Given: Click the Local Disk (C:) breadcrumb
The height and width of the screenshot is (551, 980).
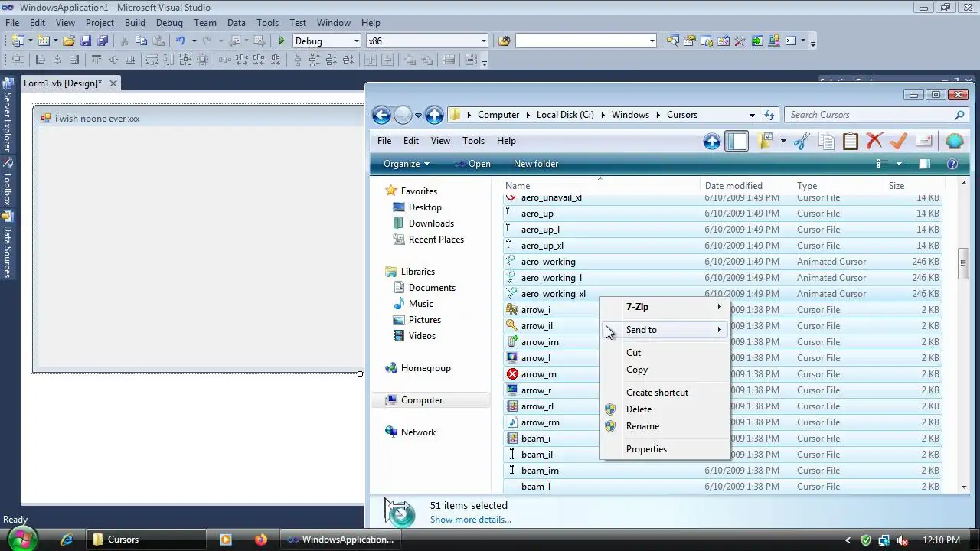Looking at the screenshot, I should coord(565,115).
